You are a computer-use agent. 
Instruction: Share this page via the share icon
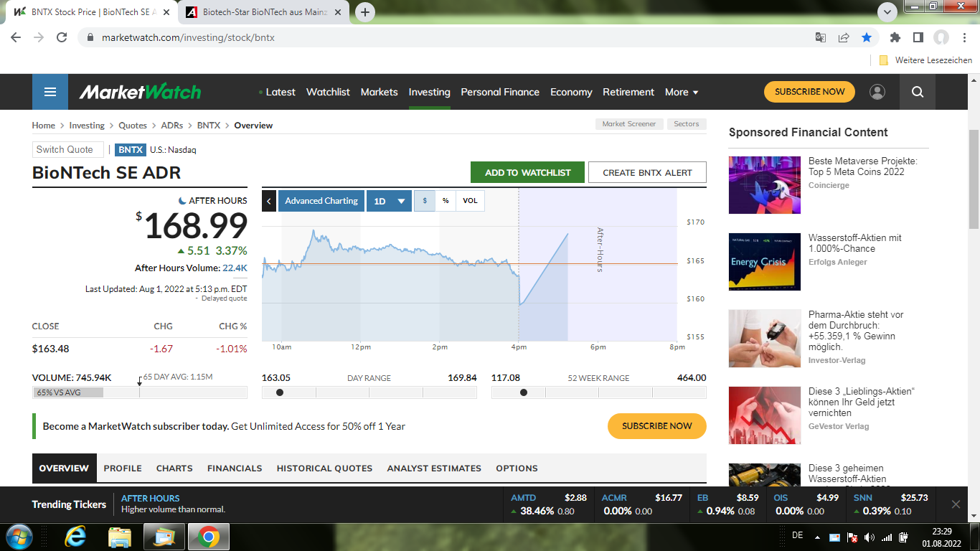click(x=844, y=37)
